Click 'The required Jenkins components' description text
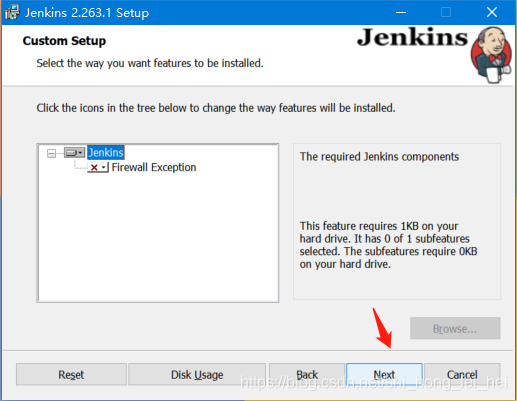Viewport: 517px width, 401px height. tap(379, 157)
